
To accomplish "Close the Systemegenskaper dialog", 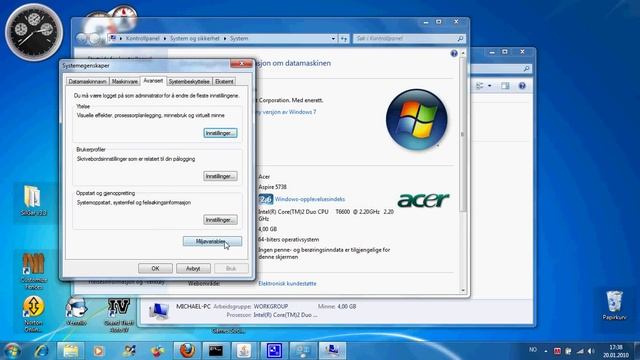I will [241, 64].
